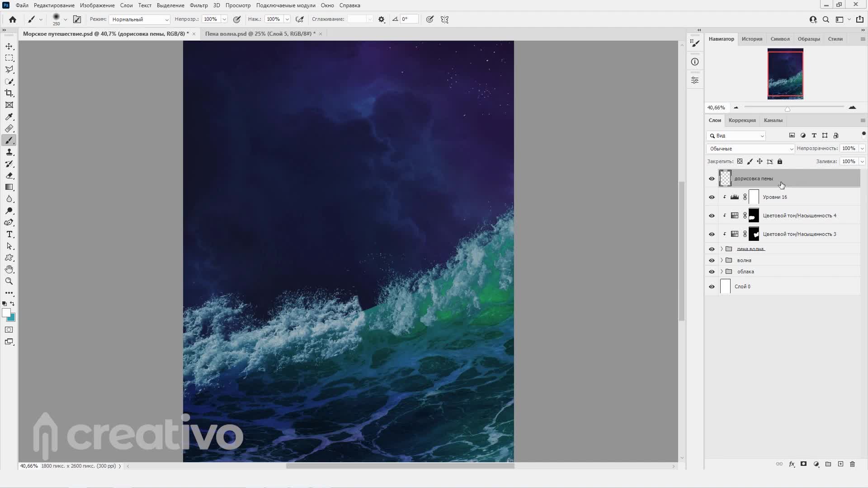The image size is (868, 488).
Task: Select the Crop tool
Action: [x=9, y=93]
